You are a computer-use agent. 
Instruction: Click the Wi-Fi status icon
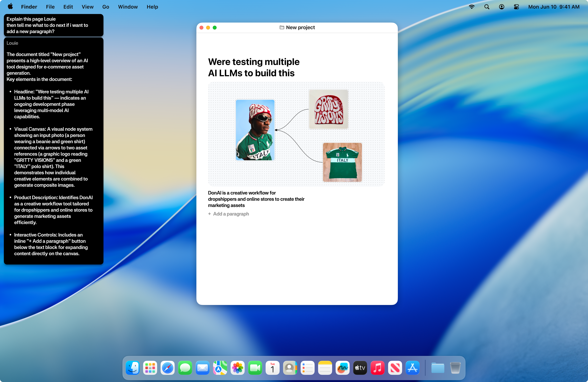472,7
